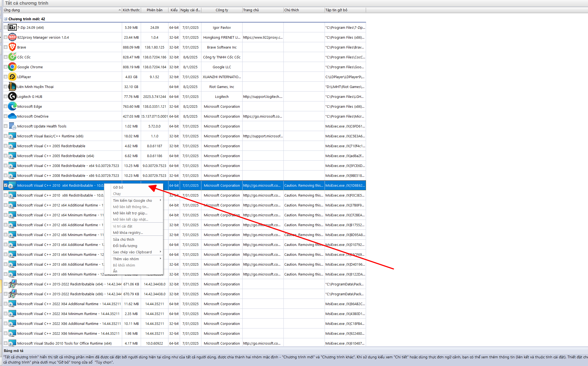Tick the Liên Minh Huyền Thoại checkbox
Screen dimensions: 588x366
point(5,87)
